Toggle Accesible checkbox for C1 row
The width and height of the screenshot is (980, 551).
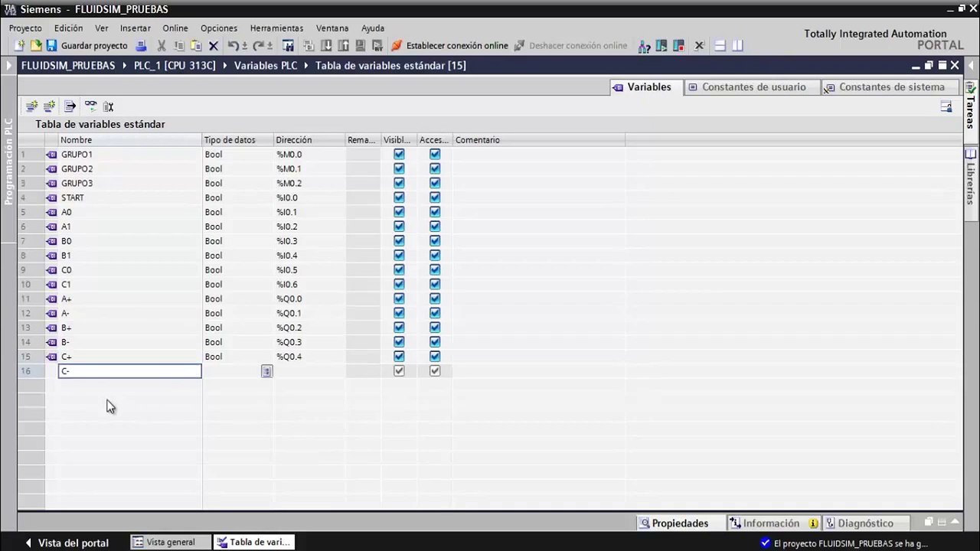click(x=435, y=284)
